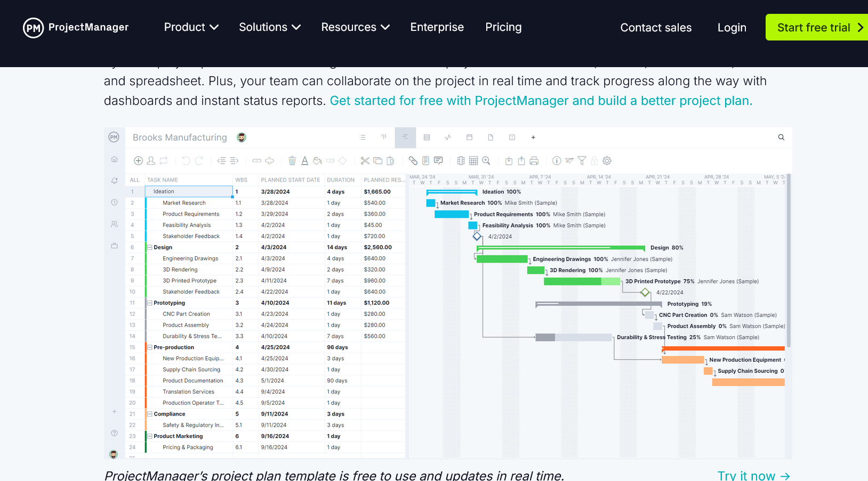Click the Gantt vertical scrollbar
The width and height of the screenshot is (868, 481).
click(789, 261)
